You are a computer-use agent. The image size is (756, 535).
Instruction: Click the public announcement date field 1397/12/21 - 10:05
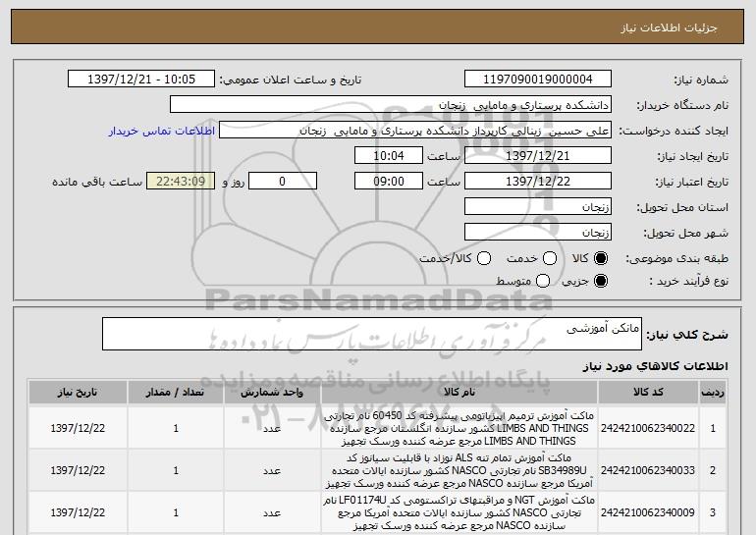[141, 80]
